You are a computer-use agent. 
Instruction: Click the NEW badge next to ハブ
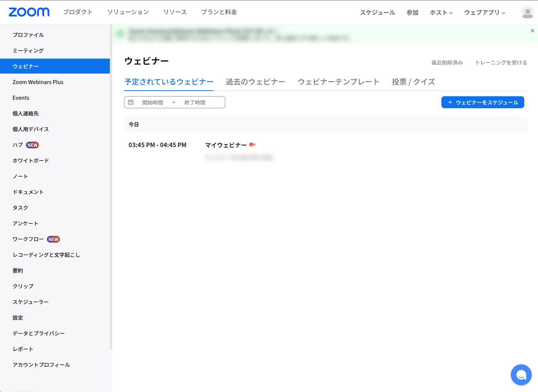tap(33, 145)
